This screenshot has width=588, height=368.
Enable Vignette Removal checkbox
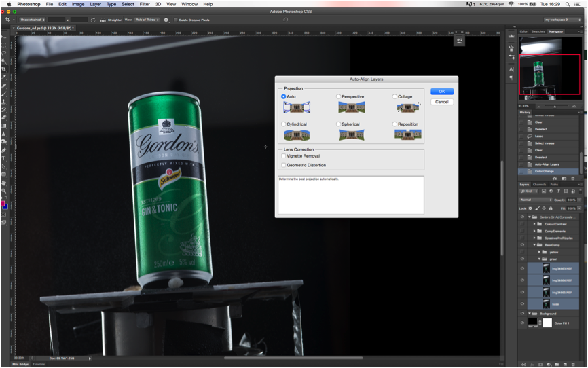pos(284,155)
